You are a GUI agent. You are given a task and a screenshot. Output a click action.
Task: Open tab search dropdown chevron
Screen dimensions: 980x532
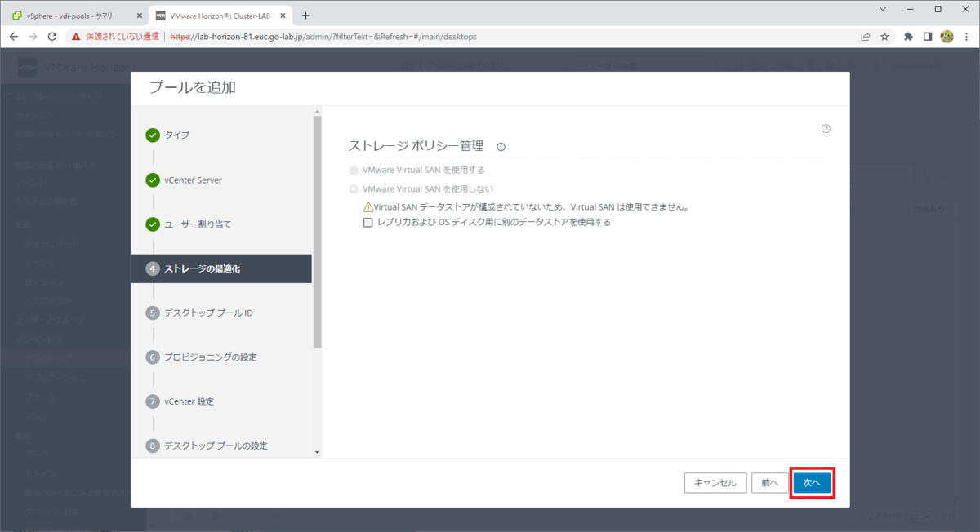883,9
